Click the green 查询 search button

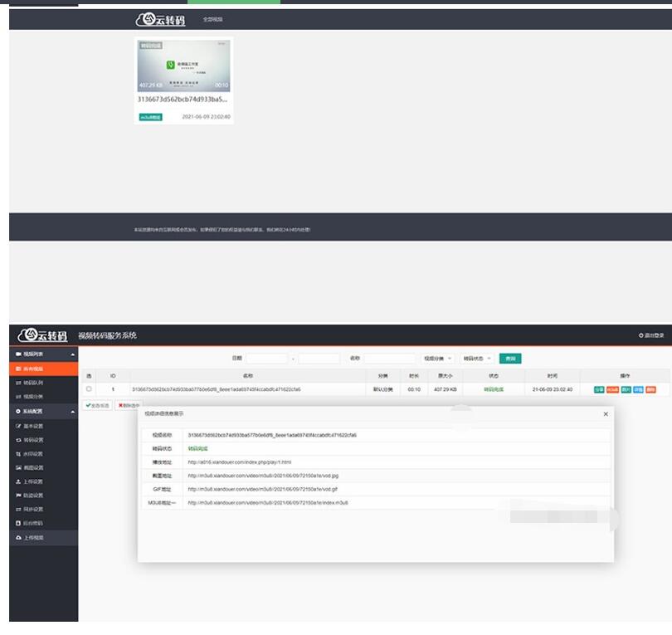point(510,359)
